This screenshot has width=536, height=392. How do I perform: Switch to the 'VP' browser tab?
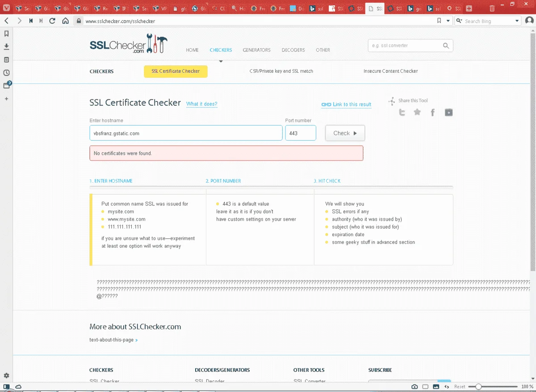160,8
